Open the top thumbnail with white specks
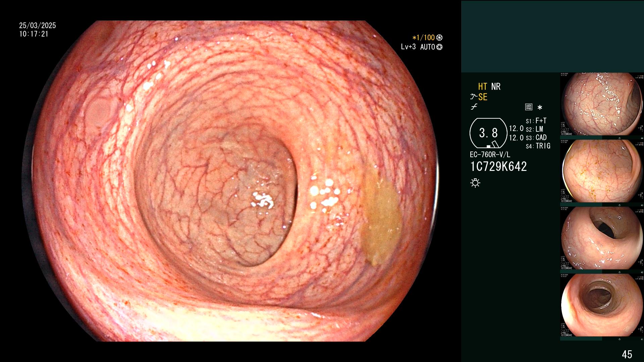Screen dimensions: 644x362 tap(602, 104)
